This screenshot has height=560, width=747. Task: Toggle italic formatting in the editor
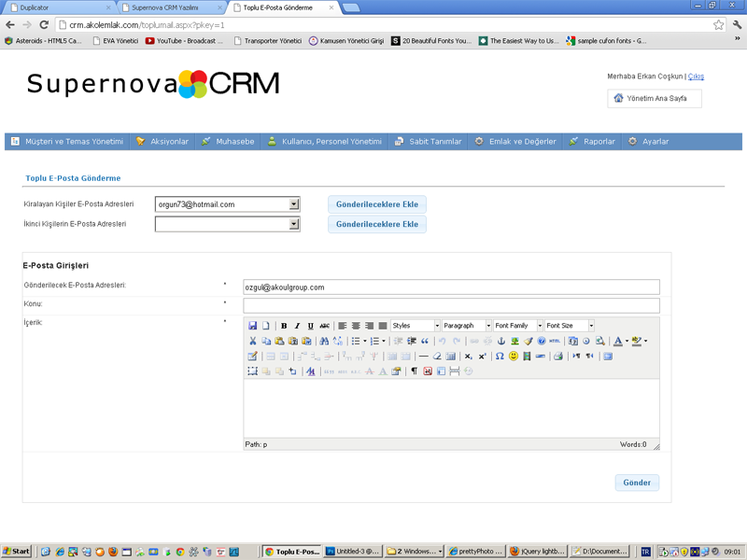pos(297,326)
